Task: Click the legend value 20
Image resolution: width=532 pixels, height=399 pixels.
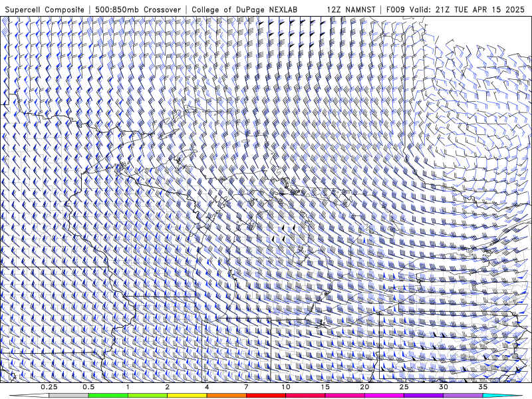Action: pos(364,387)
